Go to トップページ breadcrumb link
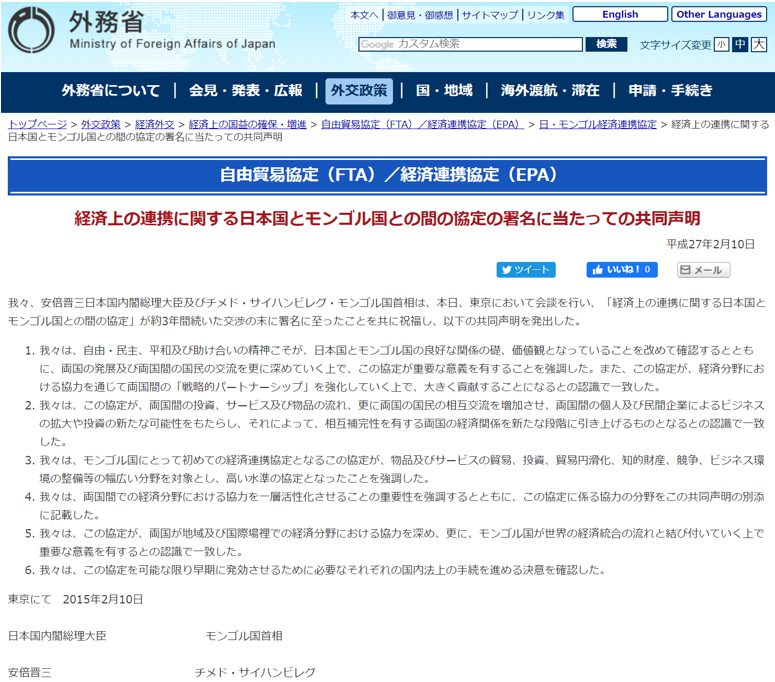 37,125
